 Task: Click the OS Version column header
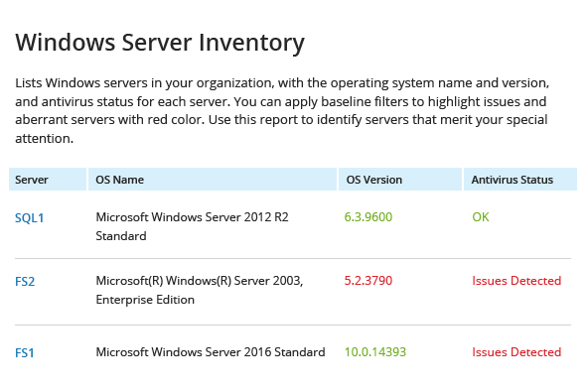[400, 180]
